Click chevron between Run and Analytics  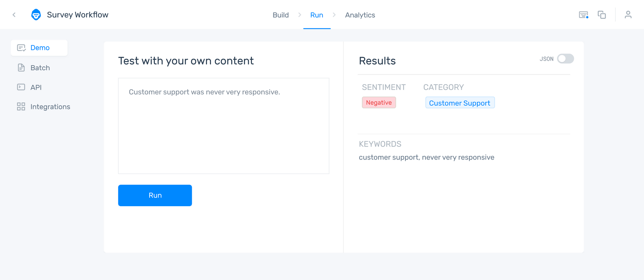click(x=334, y=15)
